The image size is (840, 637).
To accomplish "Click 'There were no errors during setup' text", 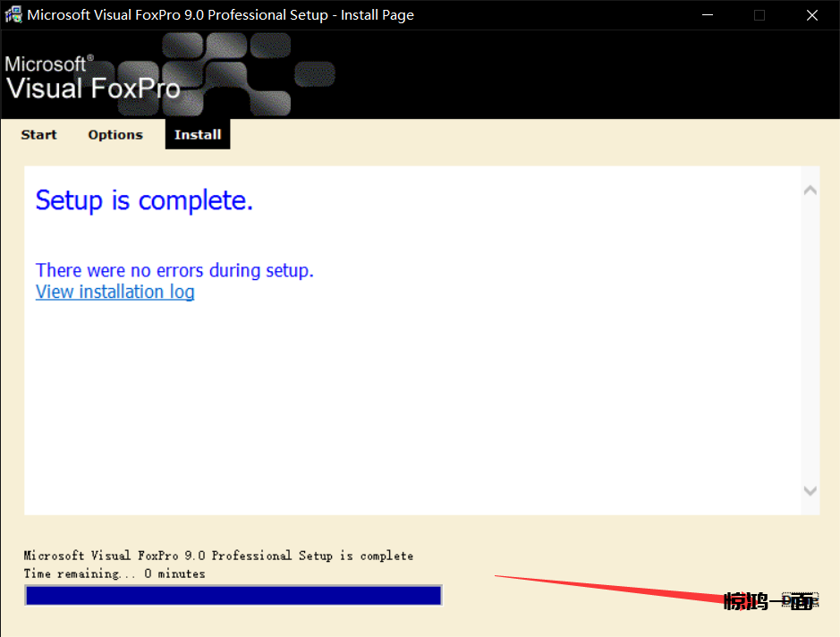I will pos(174,270).
